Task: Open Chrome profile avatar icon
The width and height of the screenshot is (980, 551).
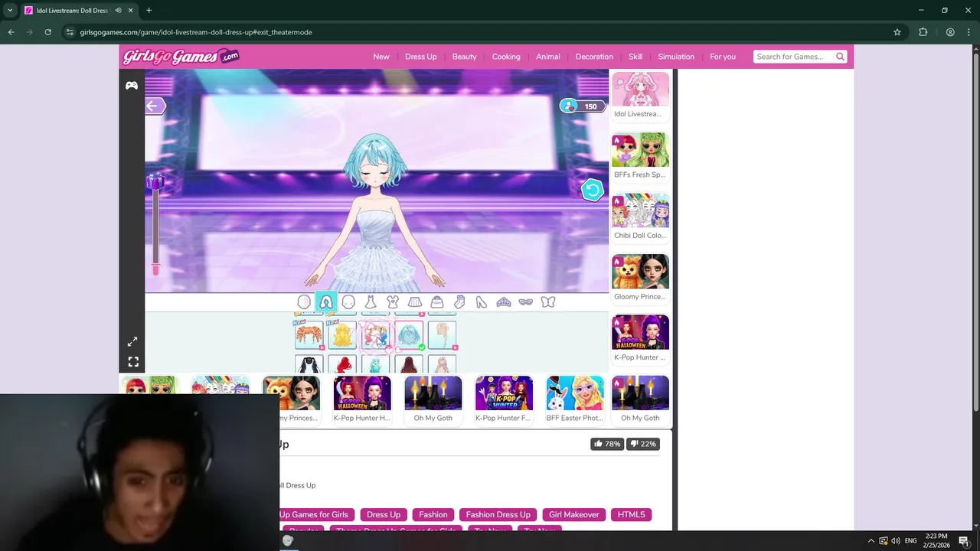Action: (x=950, y=32)
